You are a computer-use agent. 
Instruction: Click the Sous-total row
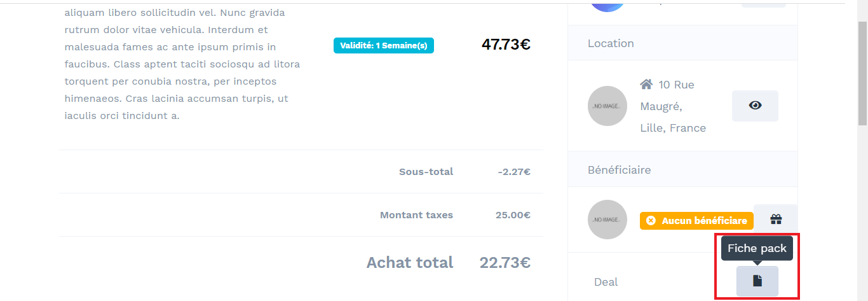(301, 172)
